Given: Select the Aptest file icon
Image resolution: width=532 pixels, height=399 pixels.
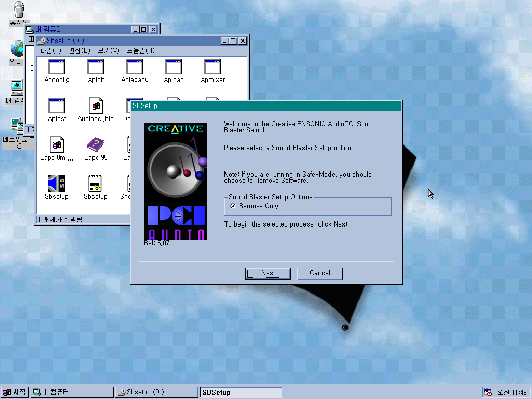Looking at the screenshot, I should click(57, 106).
